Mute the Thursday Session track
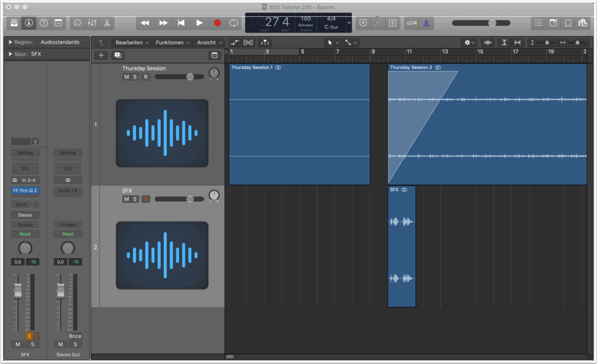This screenshot has height=364, width=597. pos(126,77)
